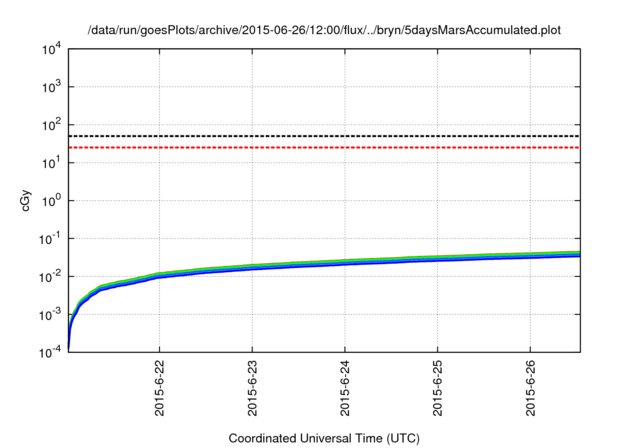The width and height of the screenshot is (640, 448).
Task: Click the 10^1 y-axis label
Action: pyautogui.click(x=51, y=162)
